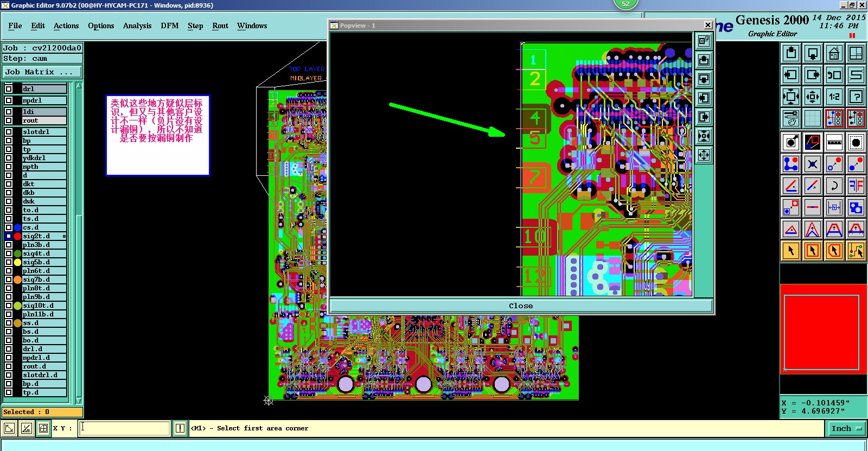Screen dimensions: 868x451
Task: Select the sig4t.d layer name
Action: click(x=44, y=253)
